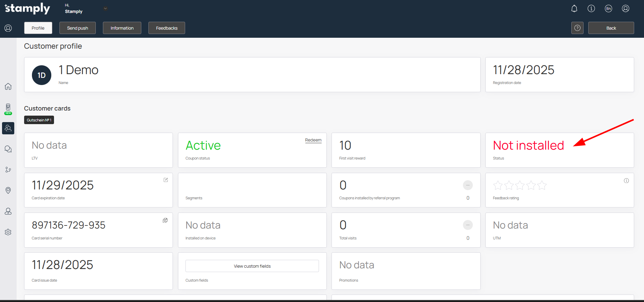Open the notifications bell icon
Image resolution: width=644 pixels, height=302 pixels.
click(x=574, y=9)
